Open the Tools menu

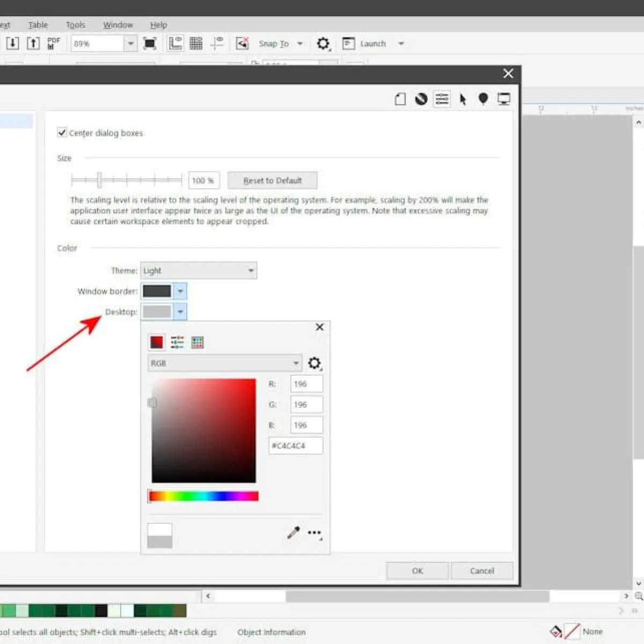pyautogui.click(x=75, y=25)
